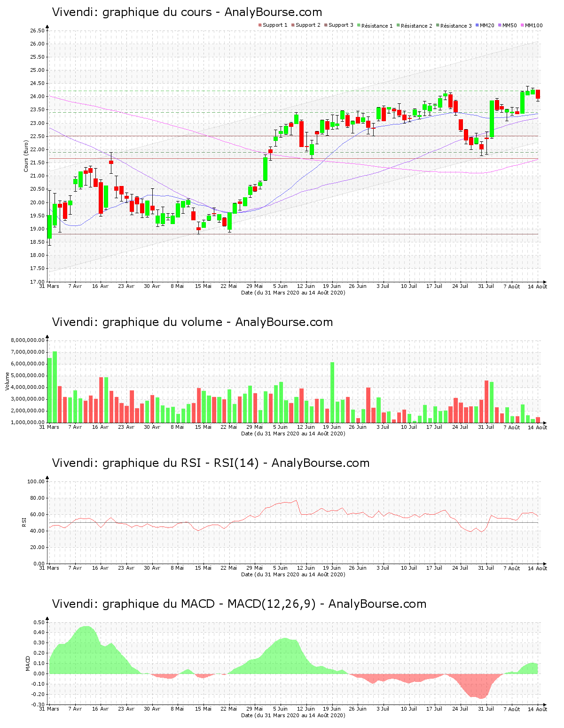The image size is (564, 728).
Task: Click '31 Mars' under the price chart
Action: [x=49, y=286]
